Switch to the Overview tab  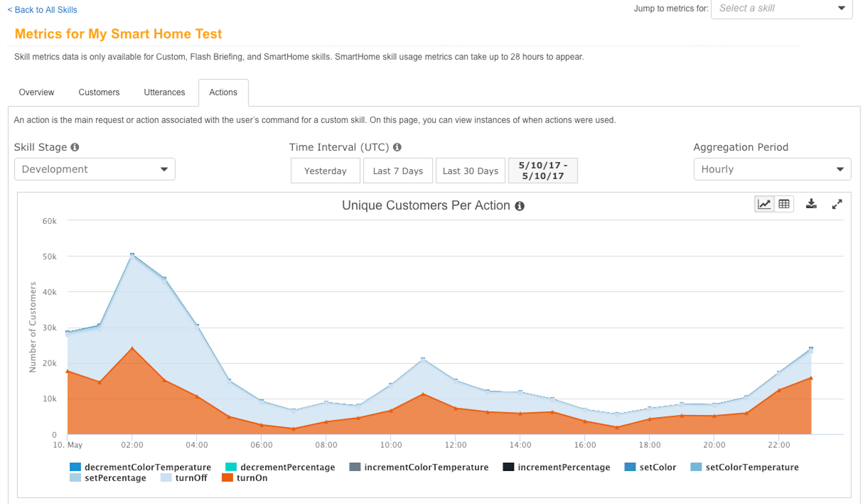(36, 92)
